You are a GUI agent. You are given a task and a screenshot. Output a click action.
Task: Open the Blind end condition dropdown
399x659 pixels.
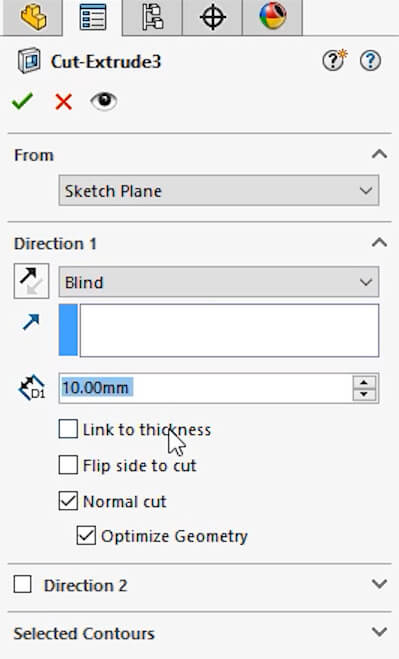click(219, 282)
